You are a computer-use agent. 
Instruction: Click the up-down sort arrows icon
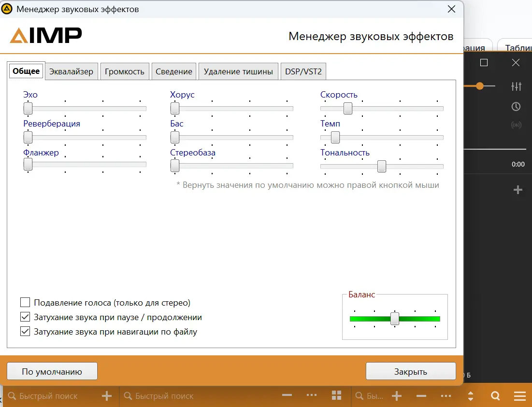coord(471,396)
